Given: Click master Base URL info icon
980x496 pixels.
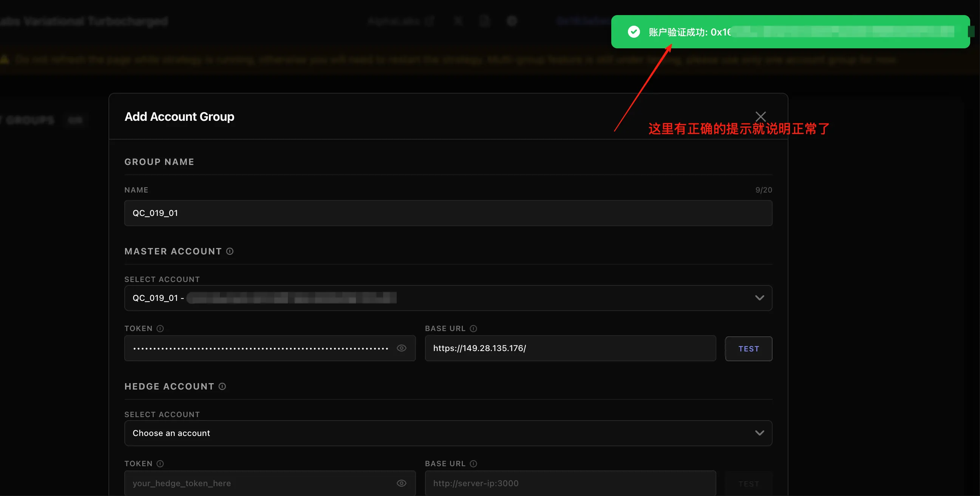Looking at the screenshot, I should (473, 328).
